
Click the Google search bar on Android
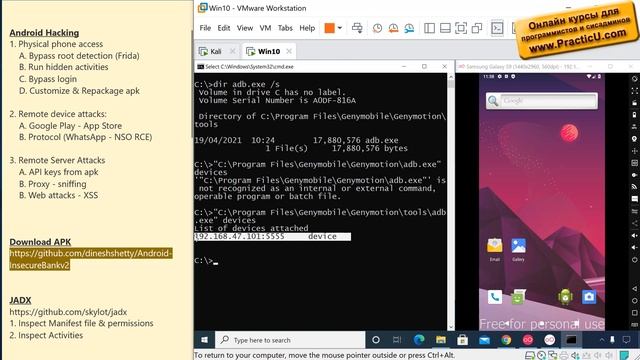[542, 100]
